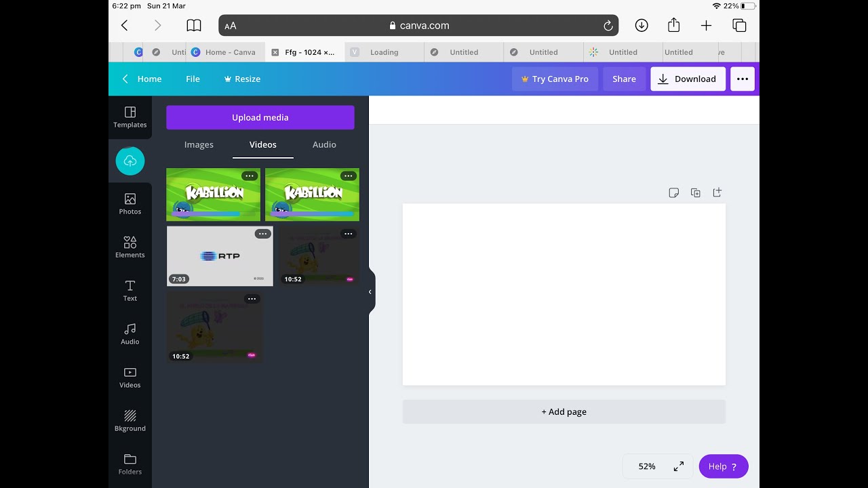
Task: Show all Safari tabs overview
Action: point(739,26)
